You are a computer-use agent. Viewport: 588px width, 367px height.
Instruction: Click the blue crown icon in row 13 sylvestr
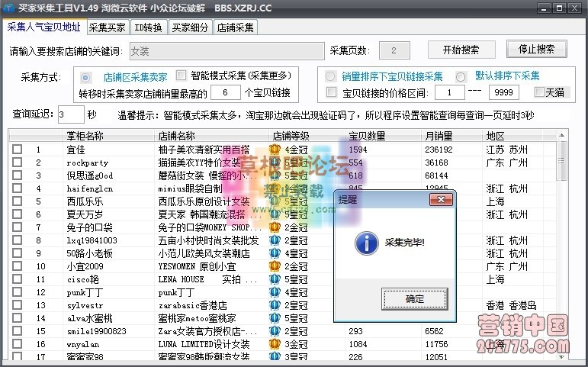click(275, 305)
